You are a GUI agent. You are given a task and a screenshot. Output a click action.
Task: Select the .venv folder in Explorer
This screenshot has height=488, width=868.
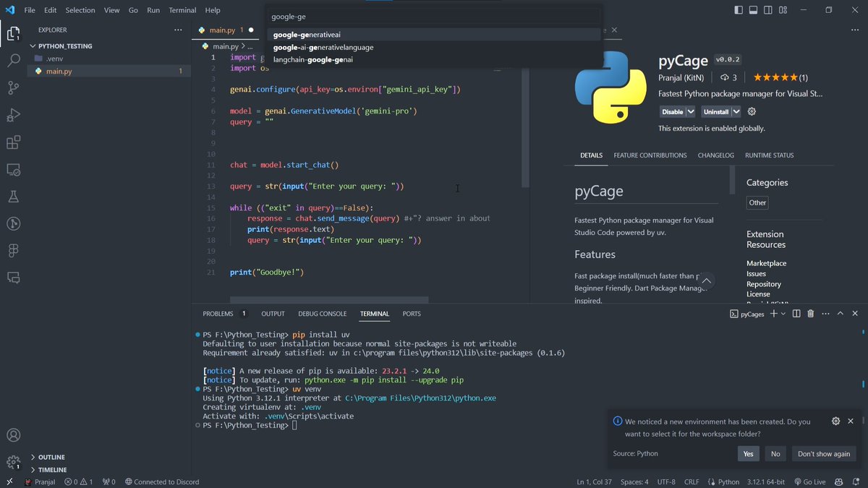click(109, 59)
